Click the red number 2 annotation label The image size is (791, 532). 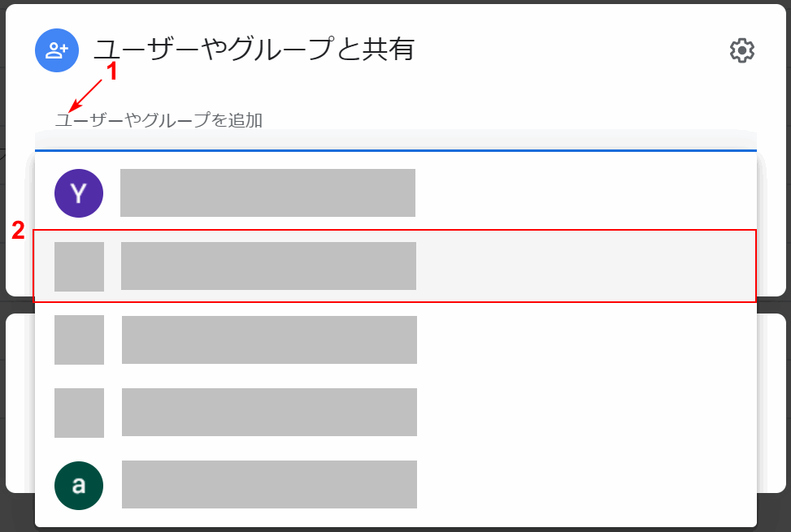tap(18, 231)
